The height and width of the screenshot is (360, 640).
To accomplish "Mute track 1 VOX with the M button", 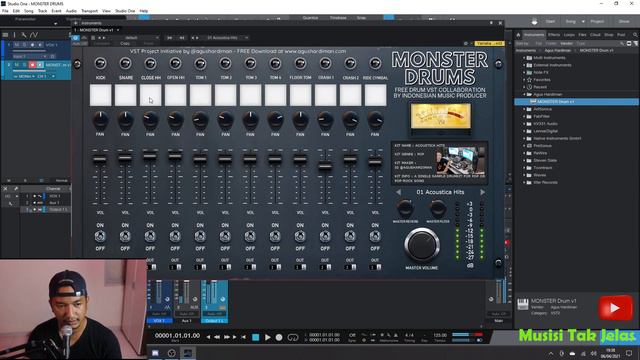I will [x=17, y=45].
